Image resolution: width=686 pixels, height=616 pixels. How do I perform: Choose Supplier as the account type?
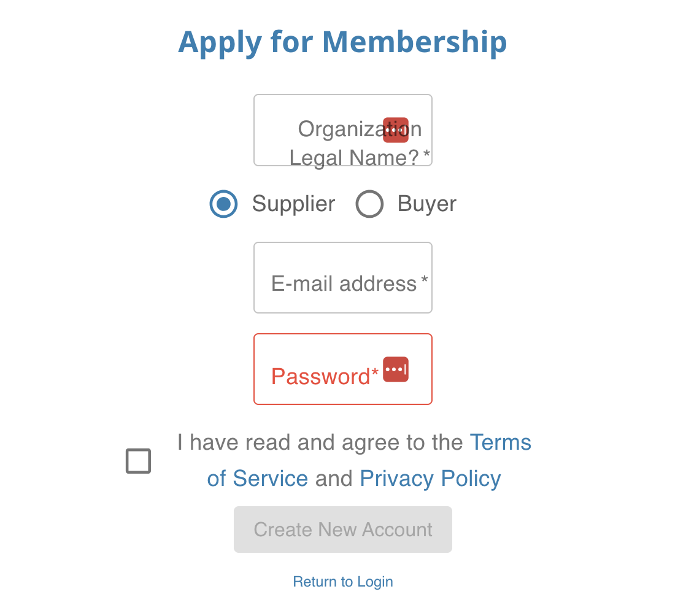click(x=223, y=204)
